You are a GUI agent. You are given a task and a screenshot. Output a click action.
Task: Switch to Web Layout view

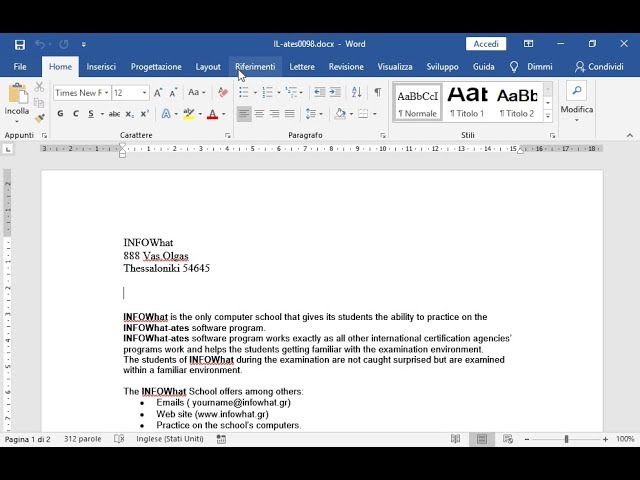click(508, 439)
